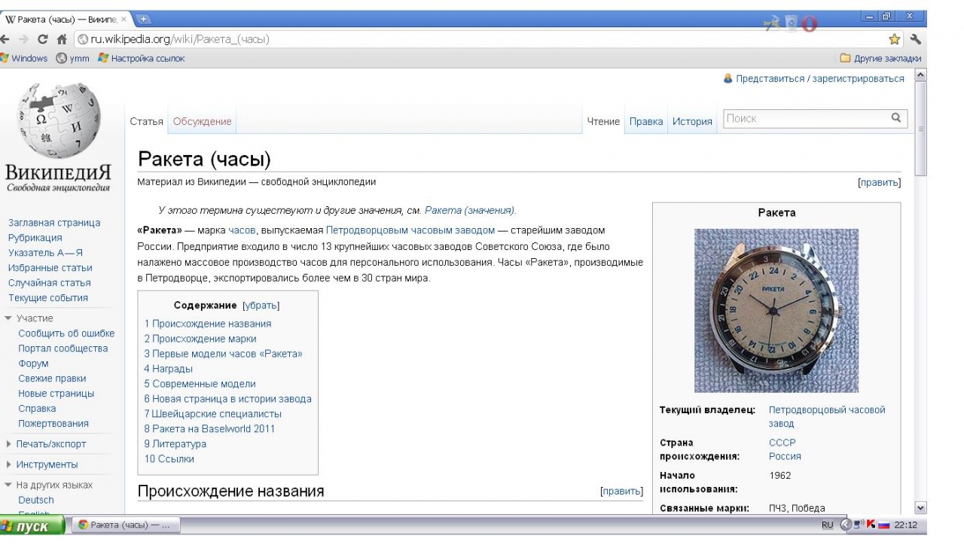The image size is (964, 560).
Task: Collapse the Участие sidebar section
Action: point(9,318)
